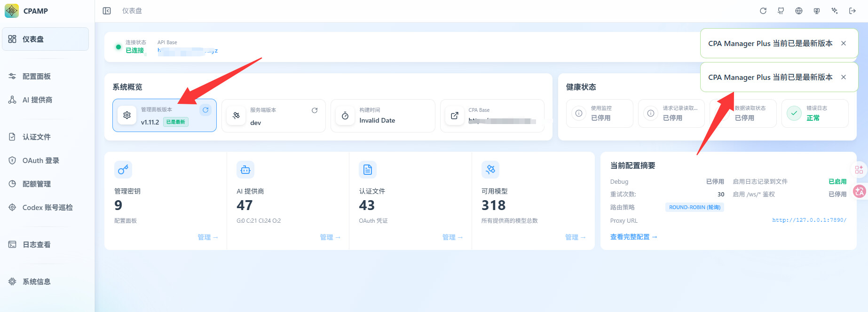Click the 47 AI providers count

click(245, 205)
